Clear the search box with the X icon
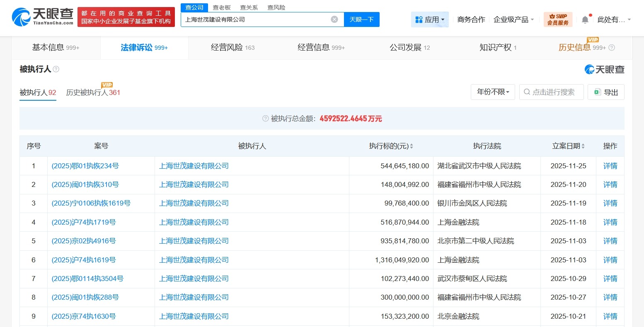Image resolution: width=644 pixels, height=327 pixels. click(334, 19)
